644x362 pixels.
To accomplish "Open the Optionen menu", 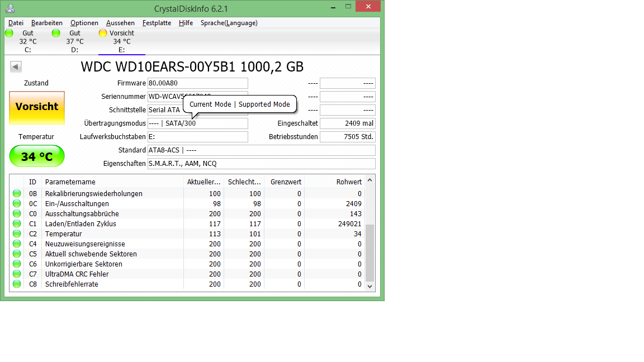I will [84, 23].
